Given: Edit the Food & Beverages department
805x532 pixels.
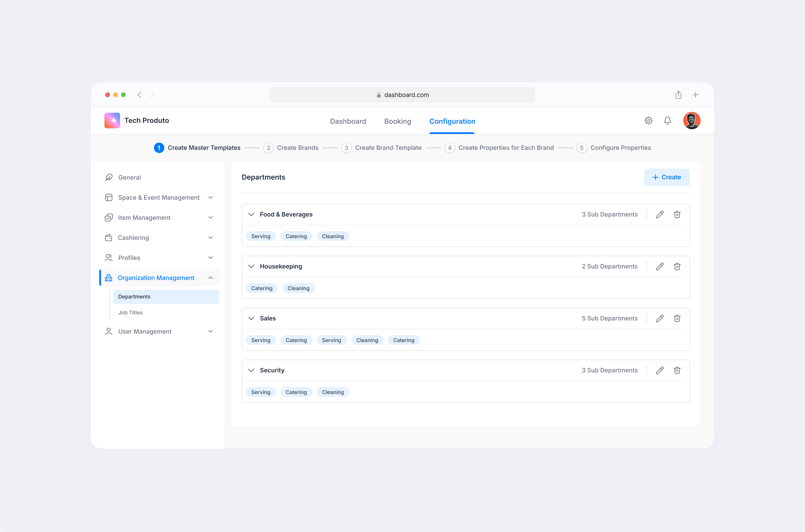Looking at the screenshot, I should (x=660, y=215).
